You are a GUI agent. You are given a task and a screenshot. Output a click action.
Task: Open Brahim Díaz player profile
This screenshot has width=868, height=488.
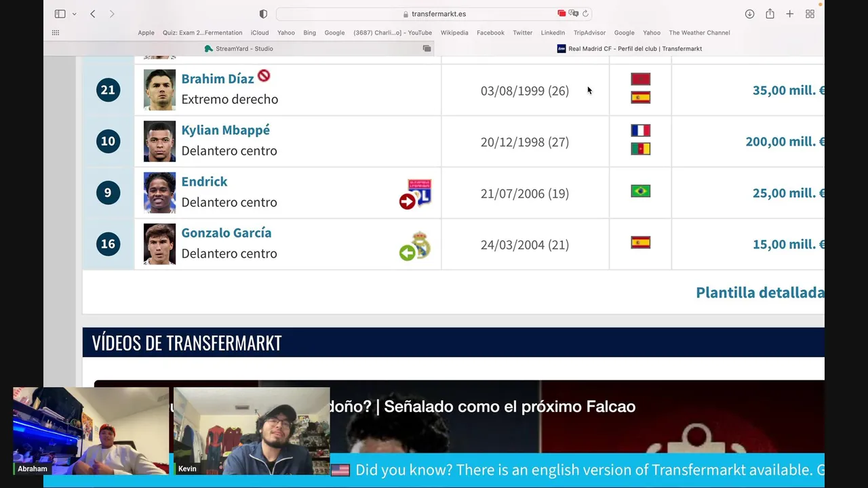[x=218, y=79]
